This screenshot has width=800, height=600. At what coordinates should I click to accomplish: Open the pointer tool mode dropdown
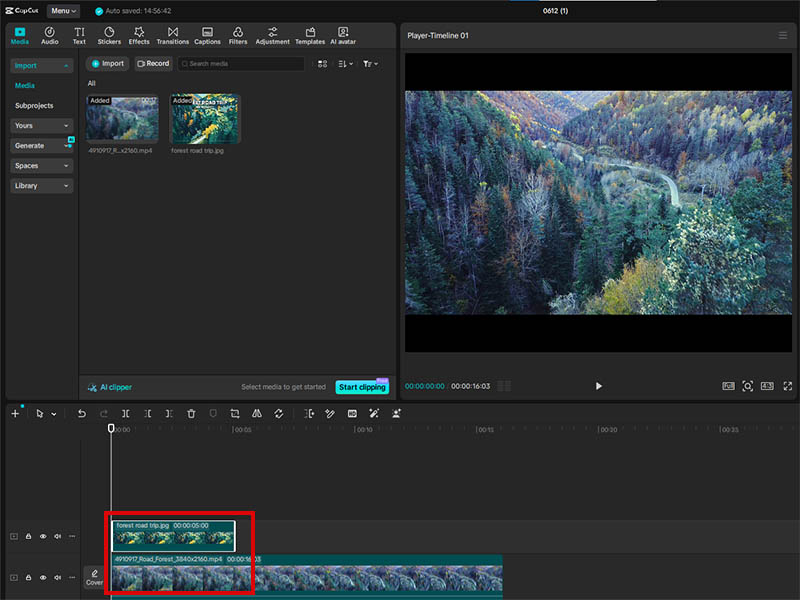[x=54, y=414]
